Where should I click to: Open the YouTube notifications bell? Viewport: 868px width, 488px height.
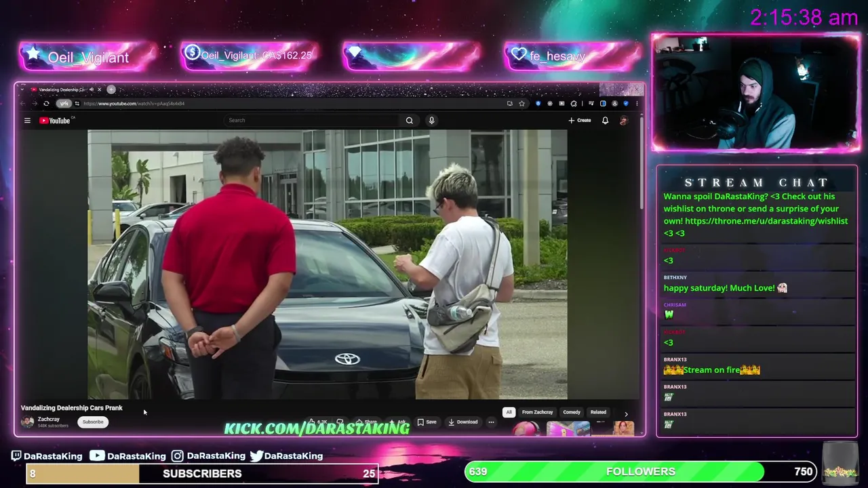click(x=605, y=120)
